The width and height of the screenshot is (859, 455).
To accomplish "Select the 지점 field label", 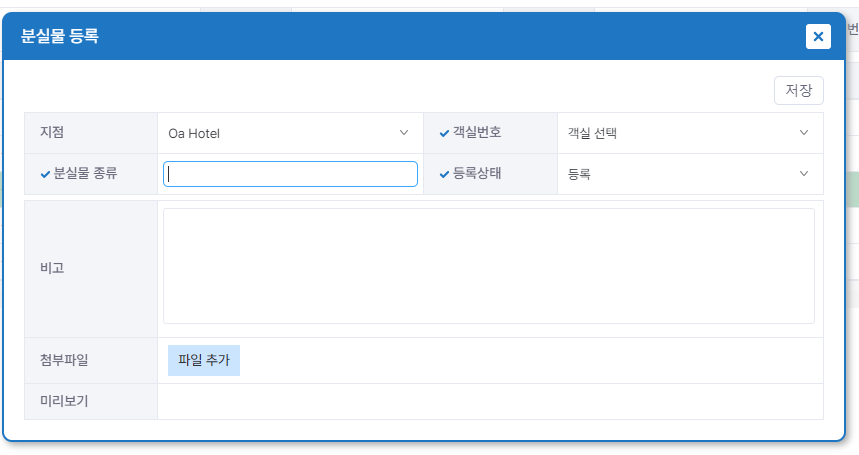I will [x=52, y=132].
